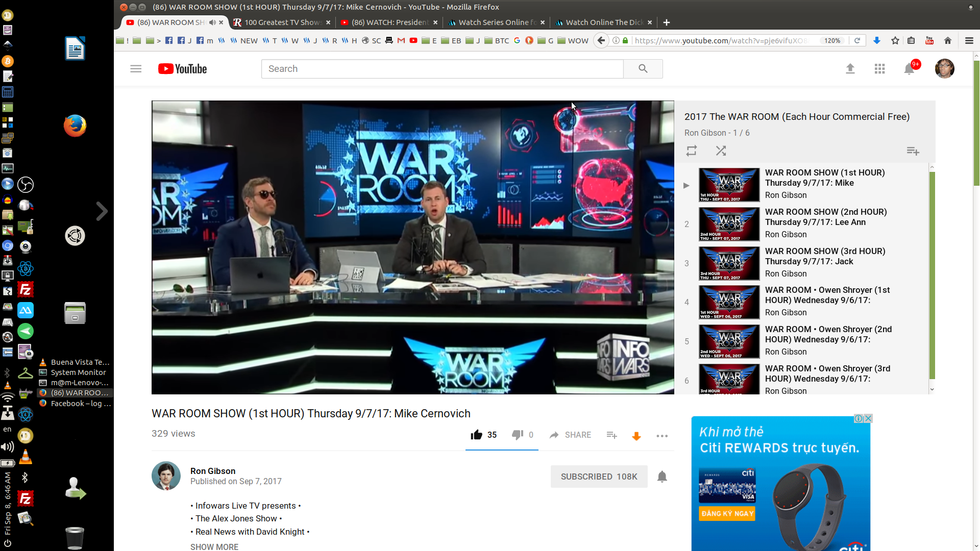Focus the YouTube Search input field

pos(443,69)
